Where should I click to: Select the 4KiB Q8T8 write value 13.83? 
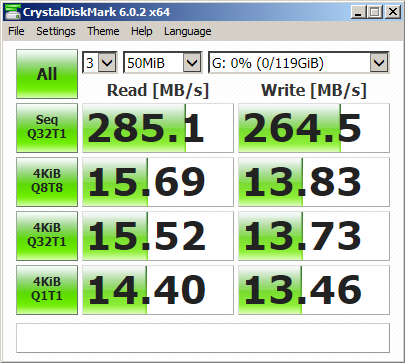click(314, 182)
